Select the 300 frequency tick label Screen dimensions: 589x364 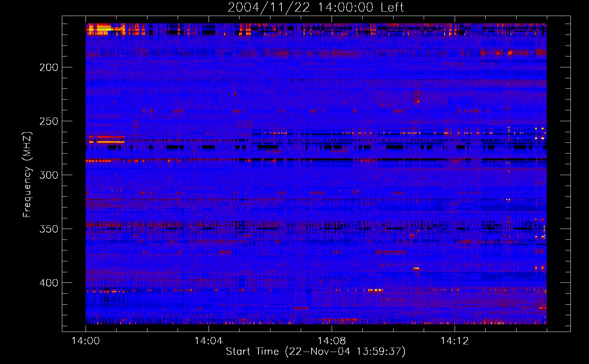coord(49,175)
